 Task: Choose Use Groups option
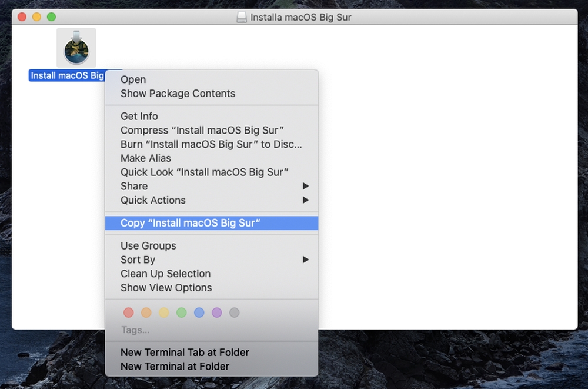point(212,245)
